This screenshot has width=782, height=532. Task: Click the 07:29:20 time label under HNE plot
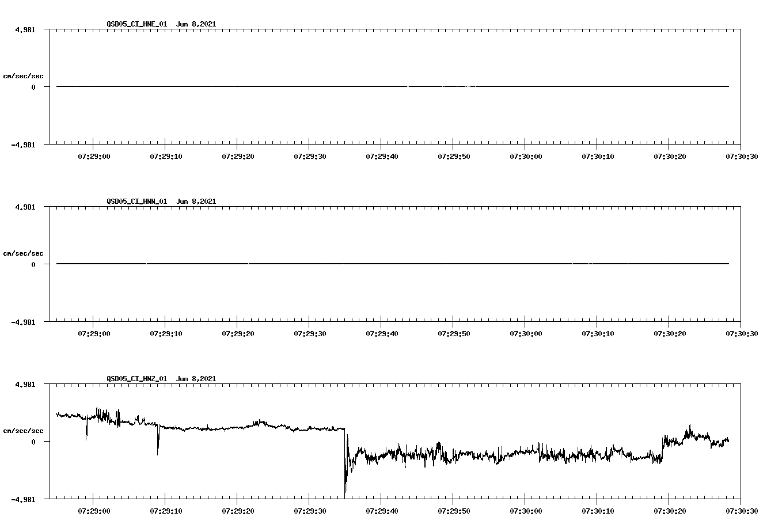(x=238, y=156)
